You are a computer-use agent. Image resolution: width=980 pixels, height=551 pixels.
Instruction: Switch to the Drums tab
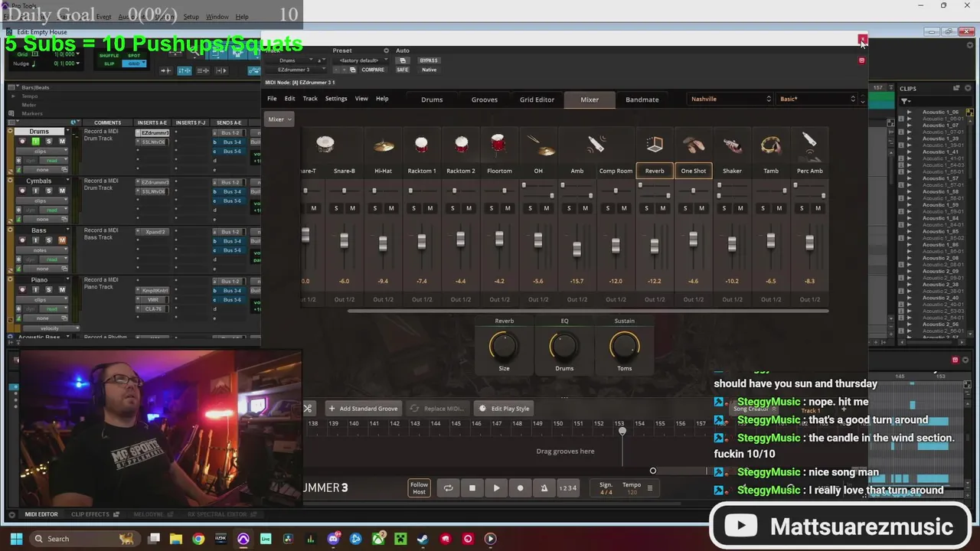pos(432,99)
